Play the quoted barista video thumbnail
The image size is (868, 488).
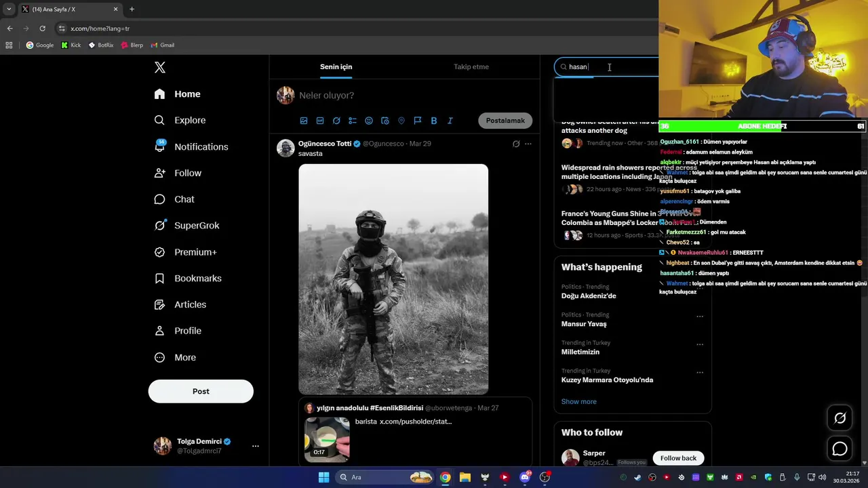point(327,439)
